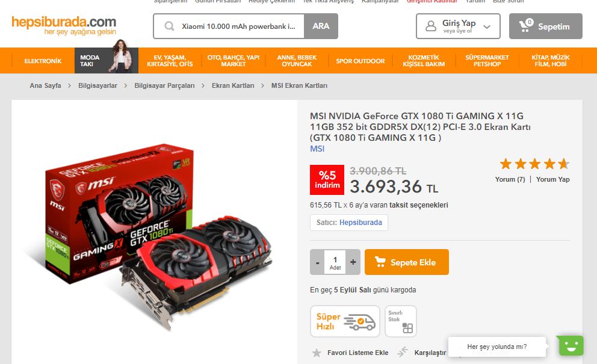Click the Favori Listeme Ekle star icon

pos(317,353)
